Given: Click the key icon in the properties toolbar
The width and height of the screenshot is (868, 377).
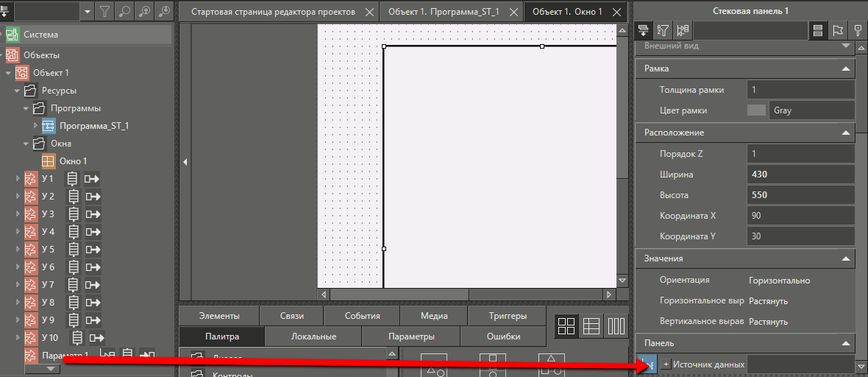Looking at the screenshot, I should (858, 30).
